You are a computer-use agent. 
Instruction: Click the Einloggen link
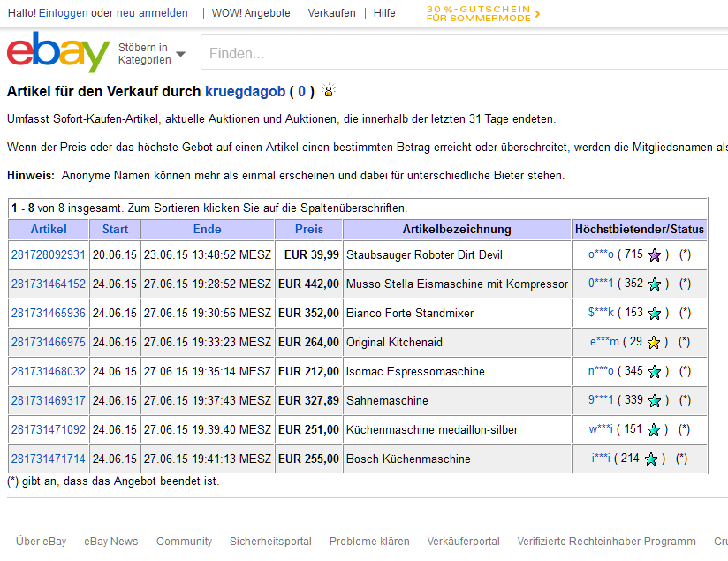tap(63, 13)
